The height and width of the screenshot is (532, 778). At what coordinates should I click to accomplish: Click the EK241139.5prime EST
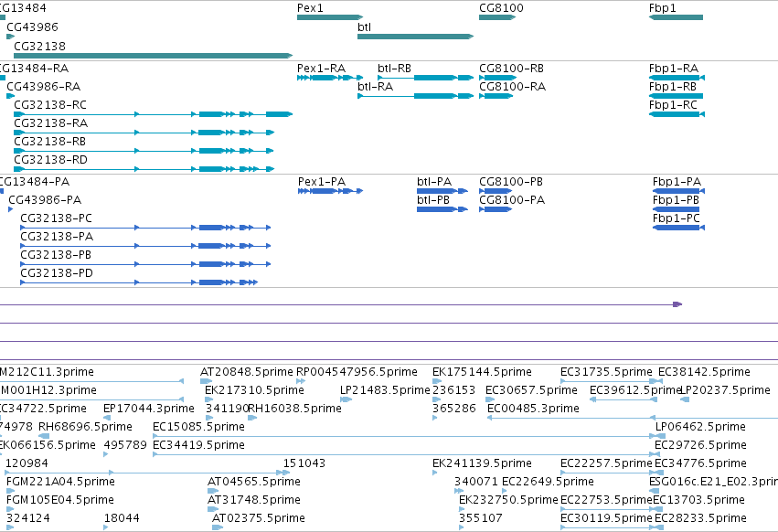[x=435, y=473]
